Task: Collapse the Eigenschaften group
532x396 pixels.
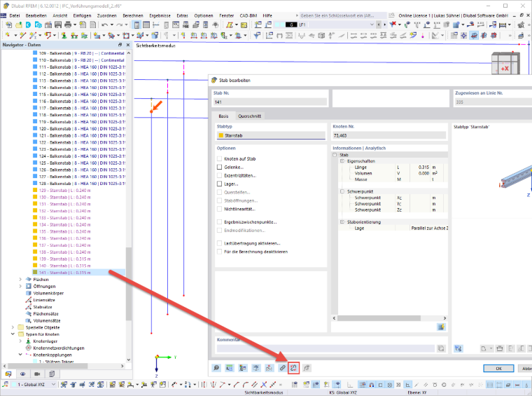Action: pyautogui.click(x=342, y=161)
